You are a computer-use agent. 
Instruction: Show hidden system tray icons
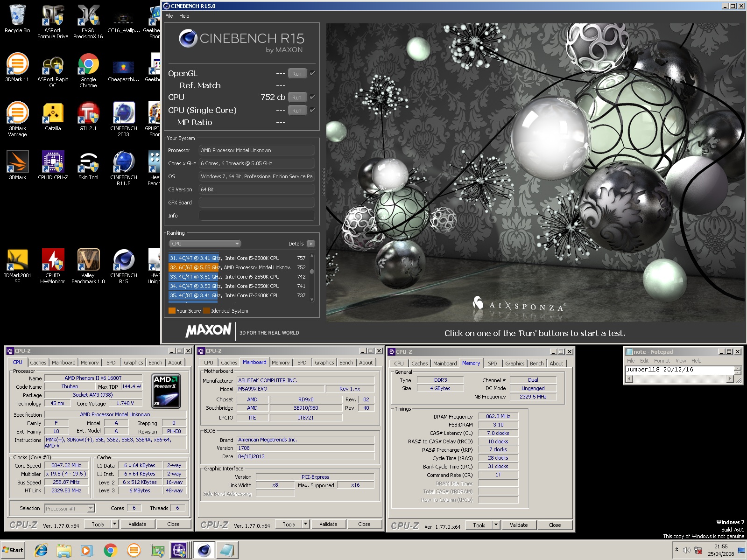click(676, 550)
